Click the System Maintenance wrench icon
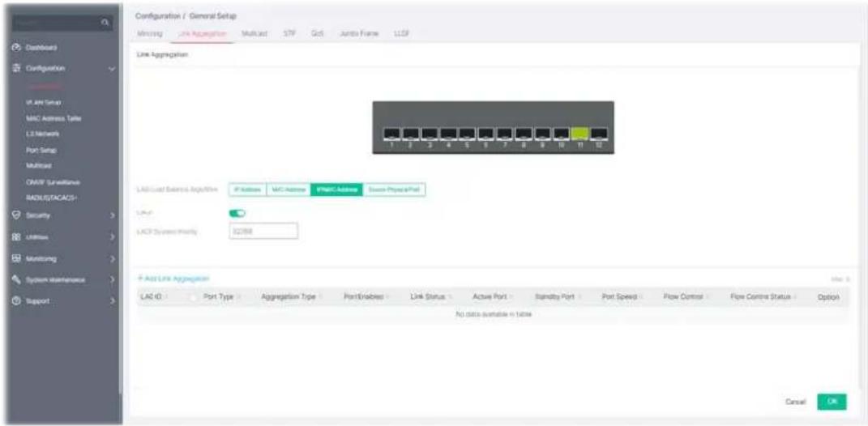868x426 pixels. coord(16,279)
